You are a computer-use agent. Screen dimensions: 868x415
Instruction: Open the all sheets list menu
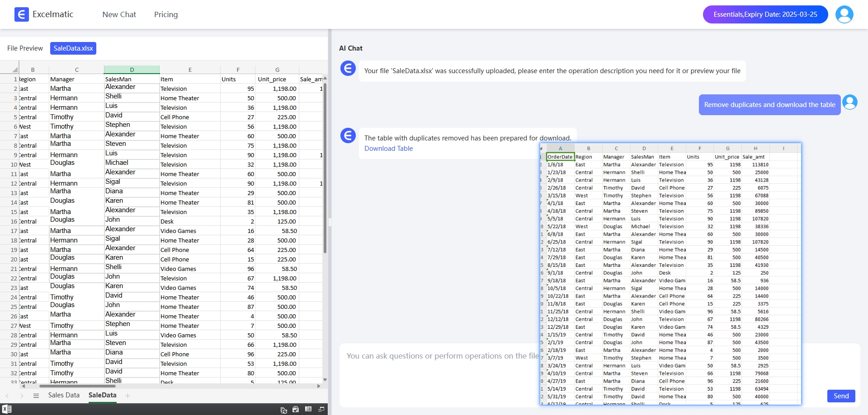click(36, 396)
